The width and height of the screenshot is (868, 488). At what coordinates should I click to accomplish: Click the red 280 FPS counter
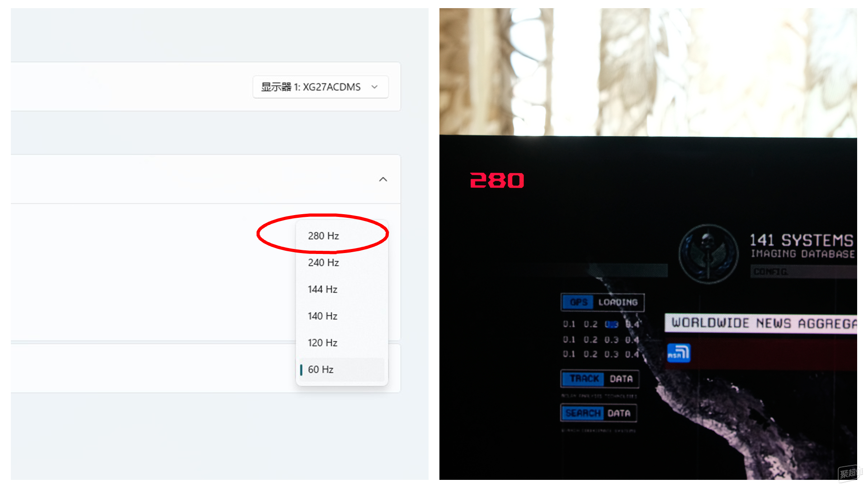[497, 180]
